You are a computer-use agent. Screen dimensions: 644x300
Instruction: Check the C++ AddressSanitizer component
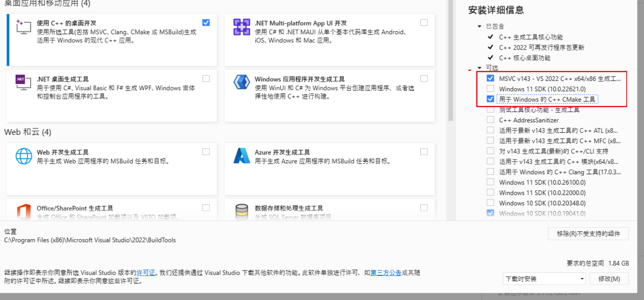point(490,120)
